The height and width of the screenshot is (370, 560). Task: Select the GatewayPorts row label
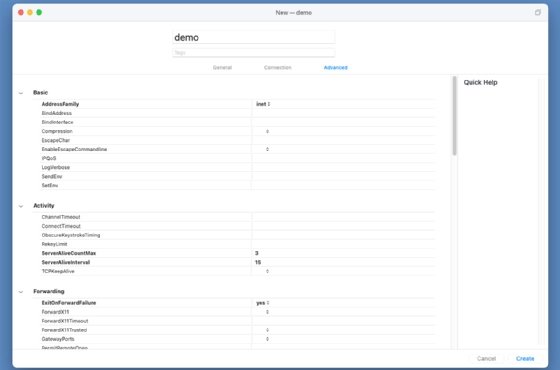click(58, 339)
